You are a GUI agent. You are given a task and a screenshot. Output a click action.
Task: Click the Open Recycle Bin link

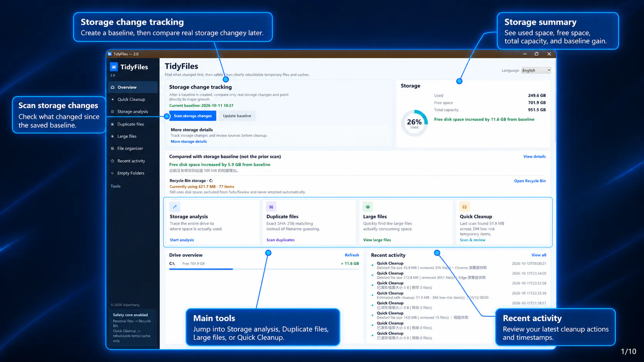click(530, 181)
